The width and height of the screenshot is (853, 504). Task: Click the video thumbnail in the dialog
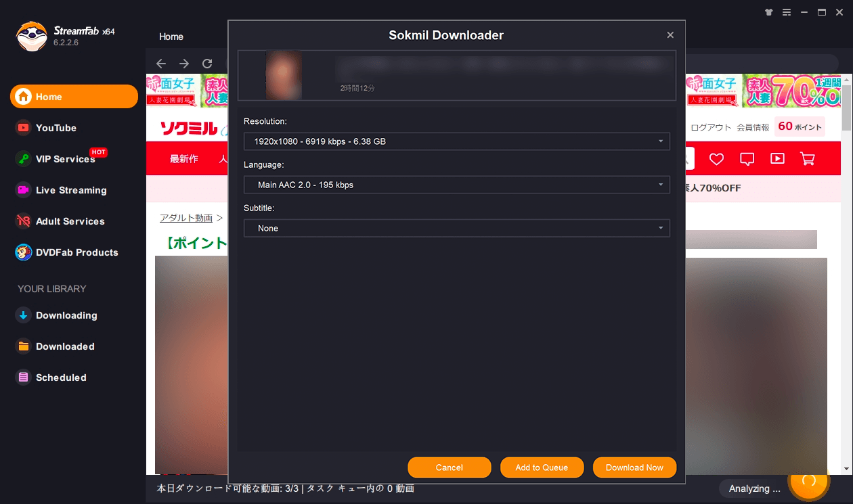coord(284,74)
